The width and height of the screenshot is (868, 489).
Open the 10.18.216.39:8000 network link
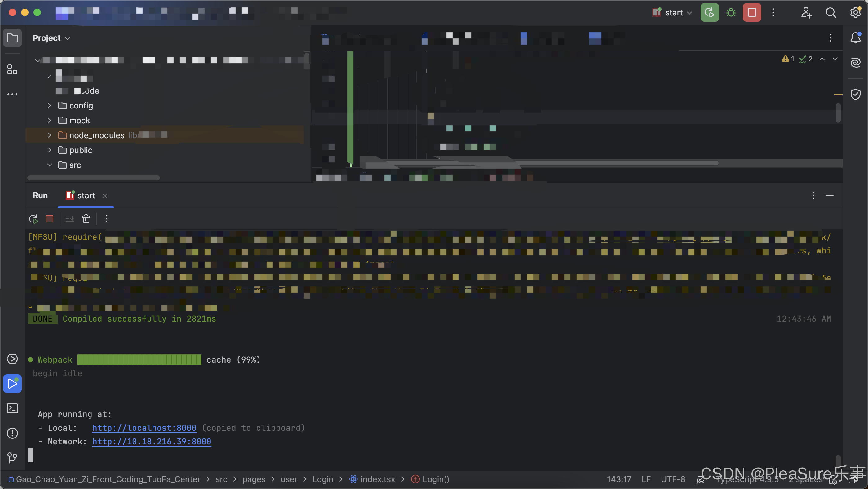[152, 442]
